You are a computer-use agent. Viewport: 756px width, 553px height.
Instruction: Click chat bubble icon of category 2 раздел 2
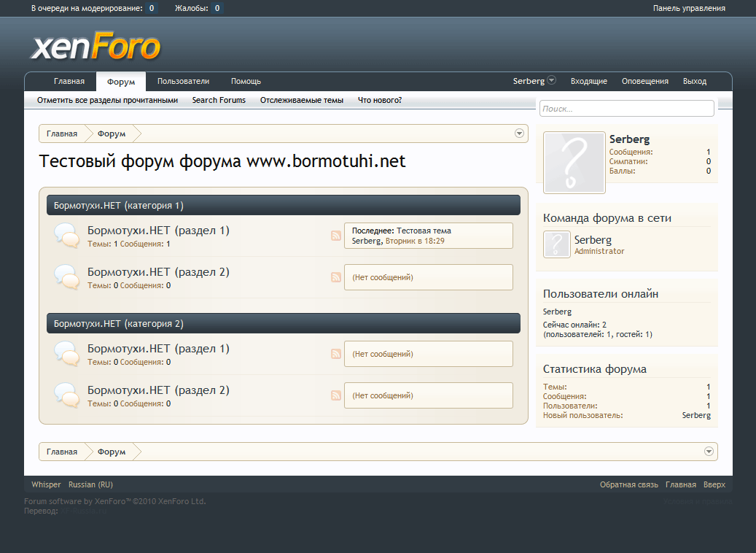pos(66,395)
